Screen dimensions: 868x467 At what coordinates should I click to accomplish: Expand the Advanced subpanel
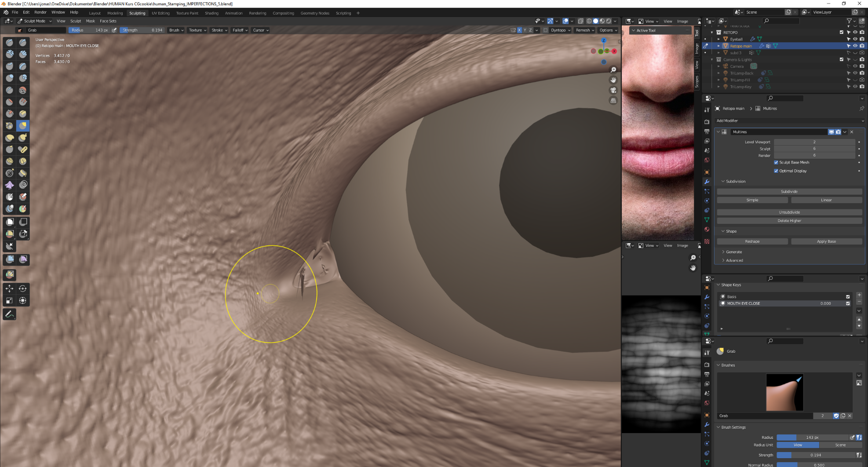[x=734, y=260]
